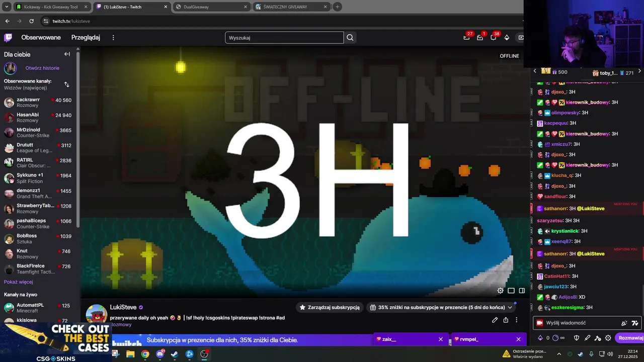Open chat settings gear

pos(608,338)
